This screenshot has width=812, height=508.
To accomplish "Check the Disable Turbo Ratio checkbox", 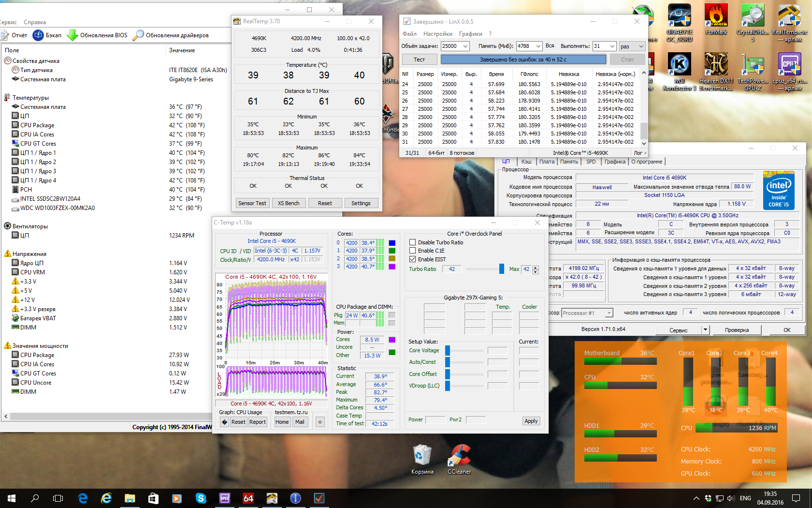I will pyautogui.click(x=412, y=242).
